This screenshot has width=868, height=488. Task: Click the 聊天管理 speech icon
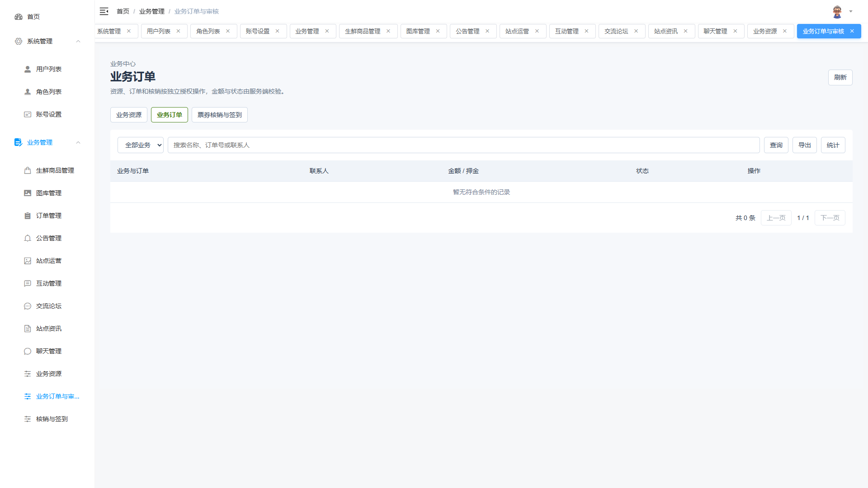[28, 351]
